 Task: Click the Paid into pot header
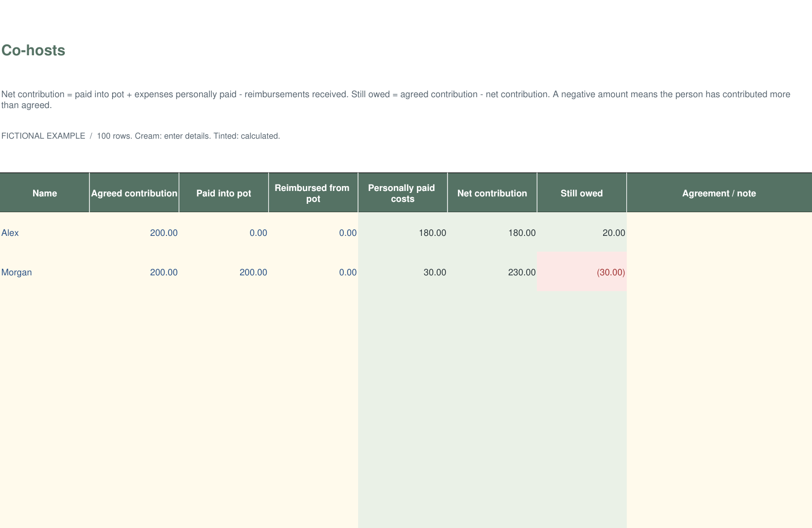(224, 193)
